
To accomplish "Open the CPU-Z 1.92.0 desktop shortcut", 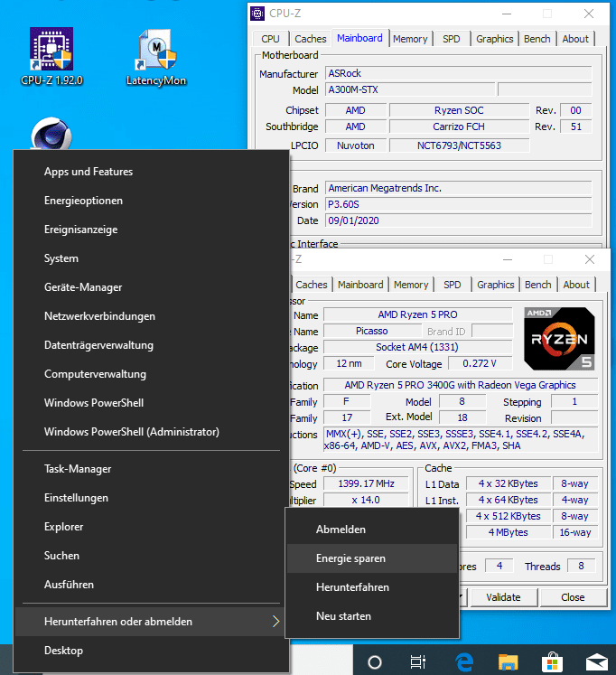I will click(x=51, y=56).
